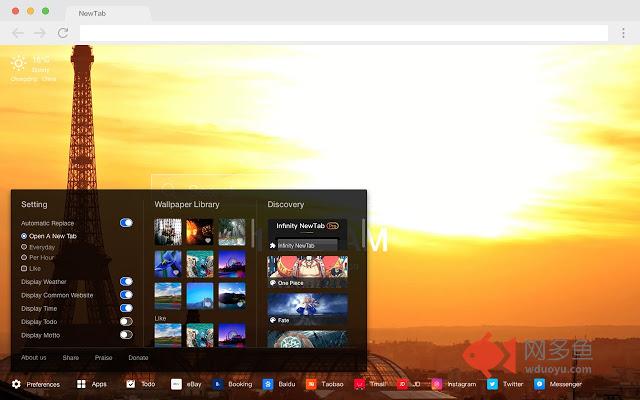The width and height of the screenshot is (640, 400).
Task: Choose the One Piece discovery thumbnail
Action: click(x=307, y=271)
